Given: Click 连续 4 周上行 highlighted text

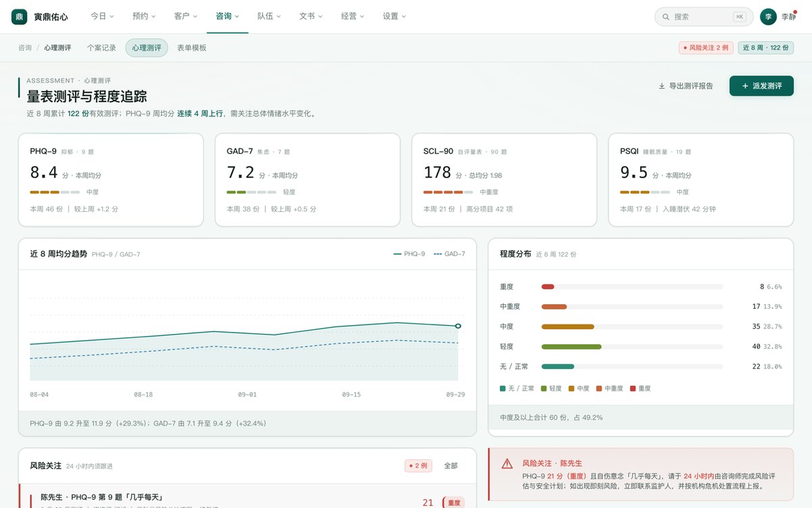Looking at the screenshot, I should [x=200, y=114].
